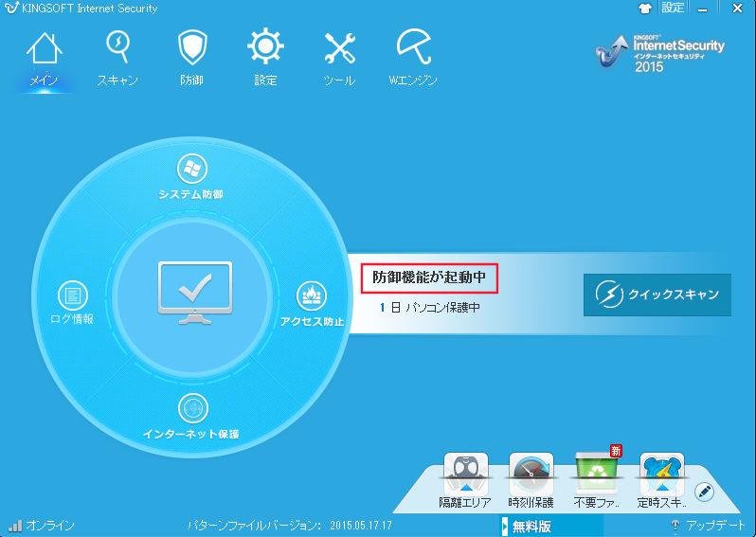
Task: Close the Kingsoft window
Action: click(737, 9)
